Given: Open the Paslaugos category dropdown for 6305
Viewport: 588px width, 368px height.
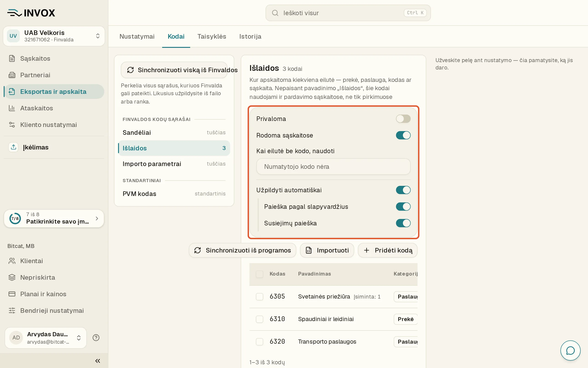Looking at the screenshot, I should [406, 297].
